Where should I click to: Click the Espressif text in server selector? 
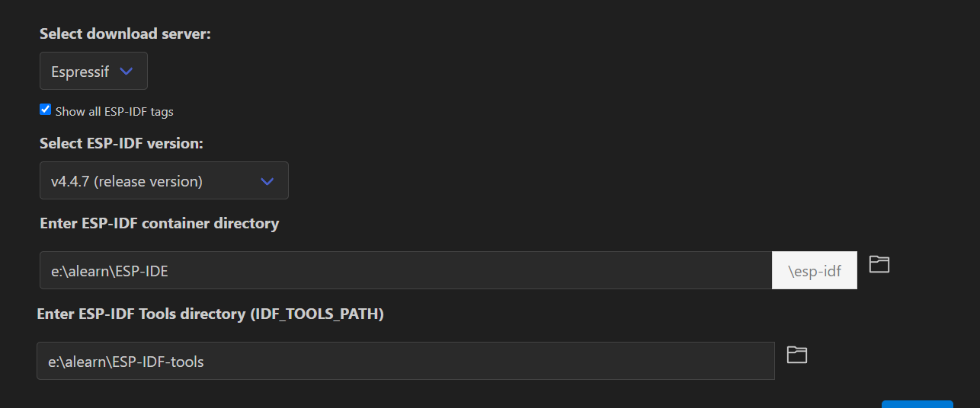point(80,72)
